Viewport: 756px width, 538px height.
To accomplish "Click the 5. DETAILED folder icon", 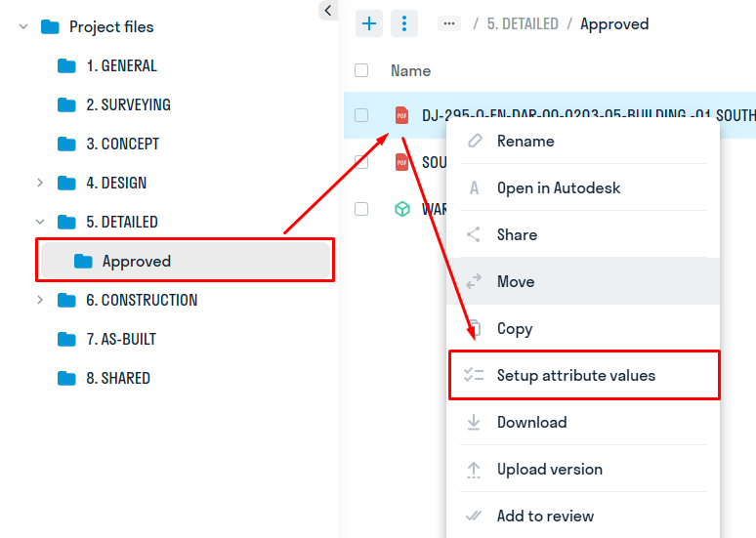I will (66, 222).
